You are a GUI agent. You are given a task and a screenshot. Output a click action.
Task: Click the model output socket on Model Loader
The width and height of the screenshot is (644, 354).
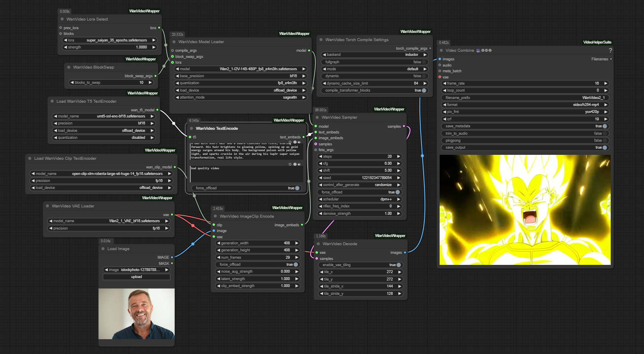click(309, 50)
